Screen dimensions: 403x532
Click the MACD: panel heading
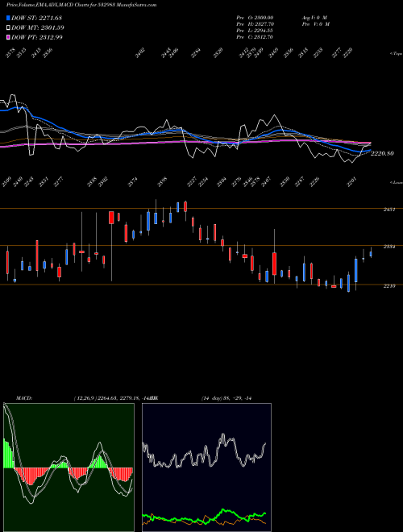click(24, 398)
